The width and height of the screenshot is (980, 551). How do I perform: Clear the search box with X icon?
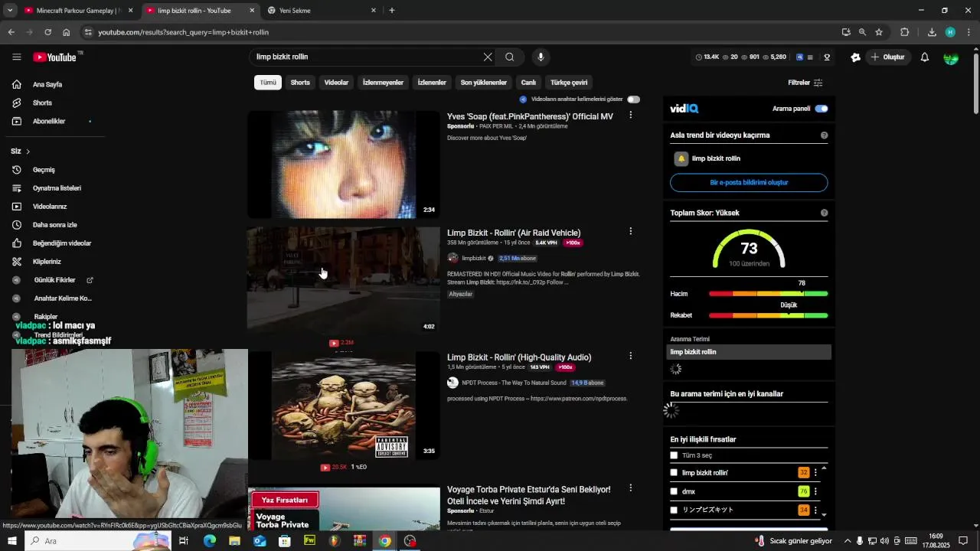pyautogui.click(x=488, y=57)
